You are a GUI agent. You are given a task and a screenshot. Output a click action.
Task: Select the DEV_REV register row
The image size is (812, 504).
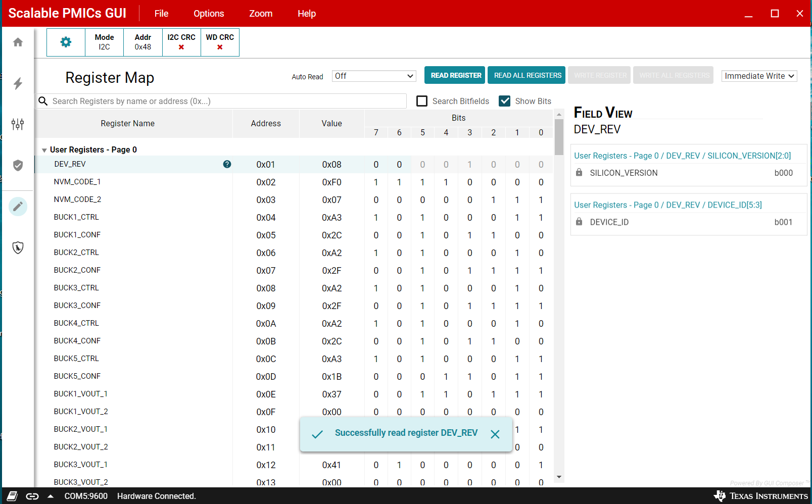294,165
